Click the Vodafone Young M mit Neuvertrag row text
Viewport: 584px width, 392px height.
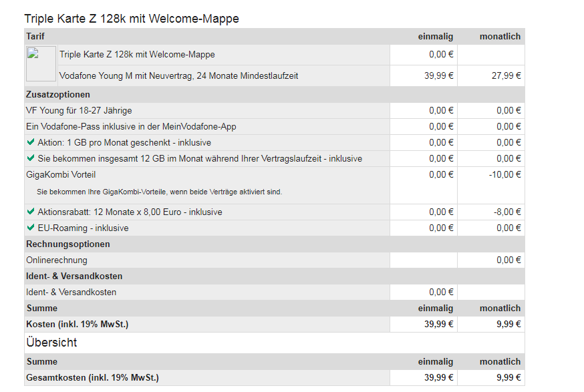[x=178, y=76]
